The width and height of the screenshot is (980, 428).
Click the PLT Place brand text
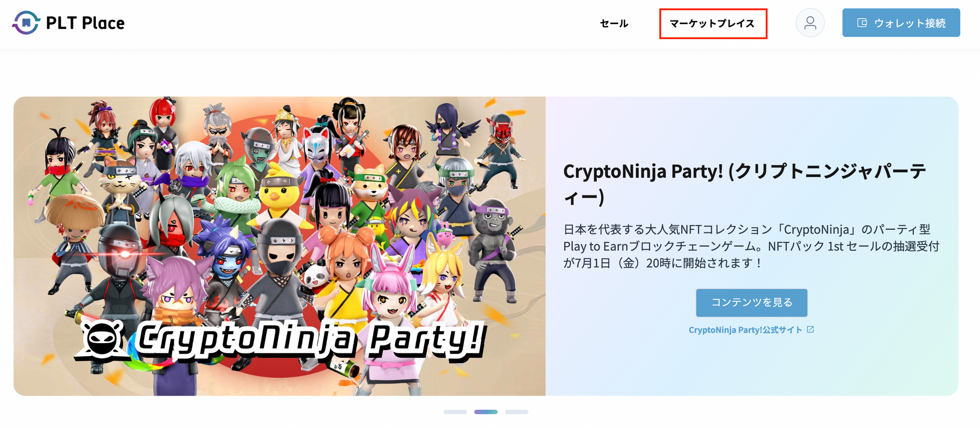coord(85,23)
